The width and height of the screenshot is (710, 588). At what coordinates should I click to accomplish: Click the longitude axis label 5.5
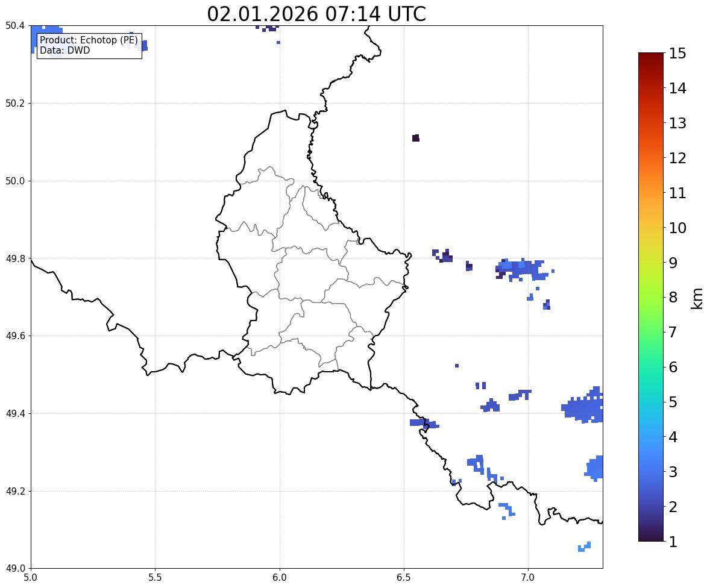click(x=156, y=578)
